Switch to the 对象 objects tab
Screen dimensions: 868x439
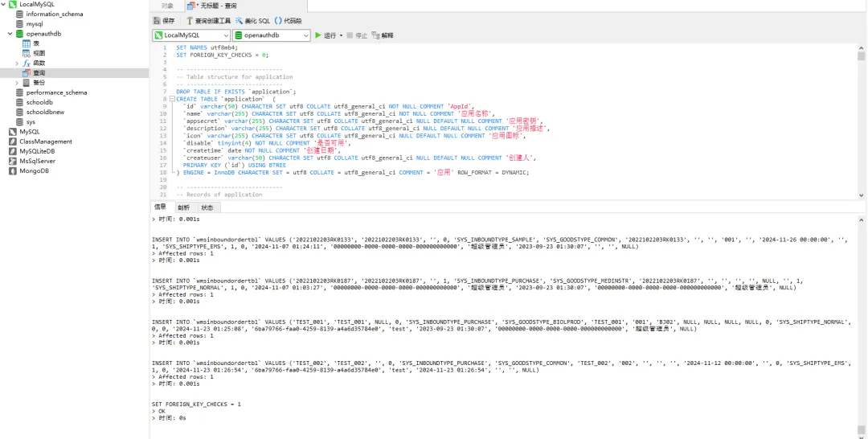pyautogui.click(x=167, y=6)
